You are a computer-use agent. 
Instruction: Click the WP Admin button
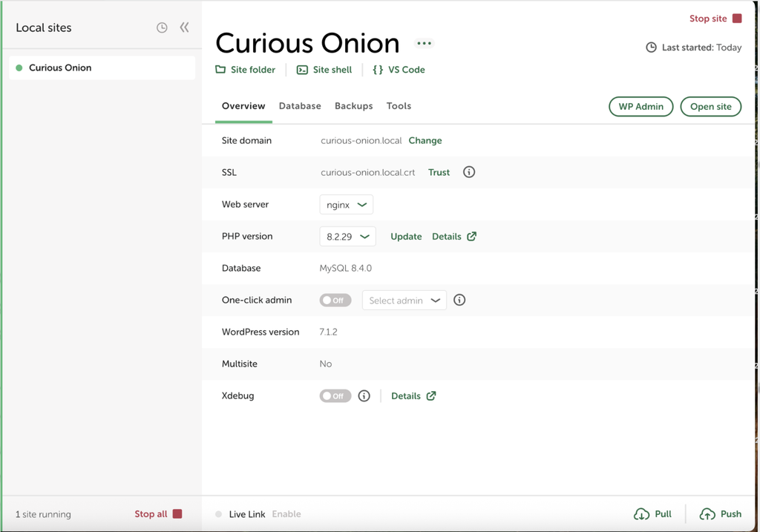641,107
